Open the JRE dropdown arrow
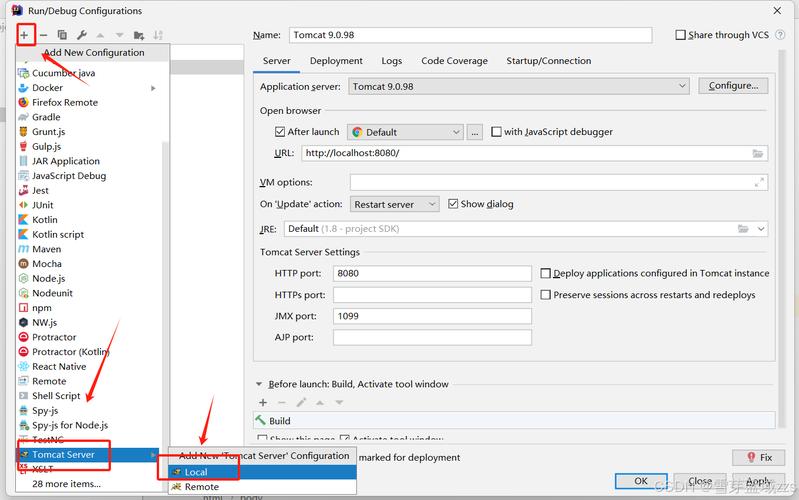The height and width of the screenshot is (500, 799). click(x=761, y=229)
